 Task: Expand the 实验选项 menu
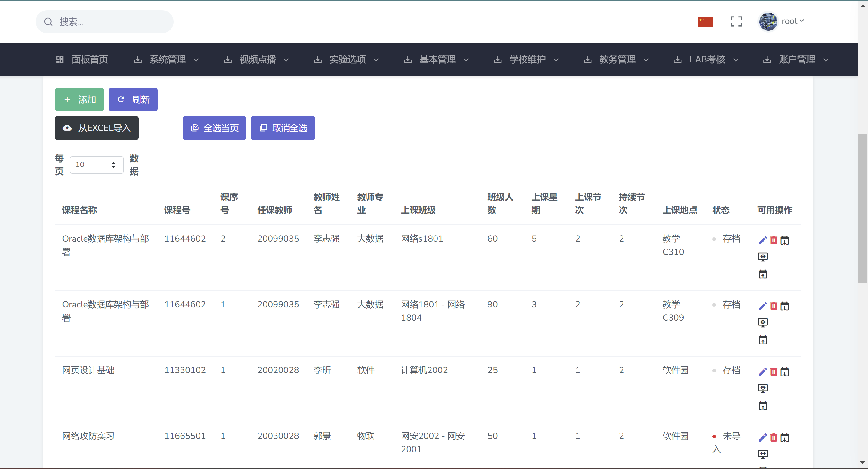(346, 60)
